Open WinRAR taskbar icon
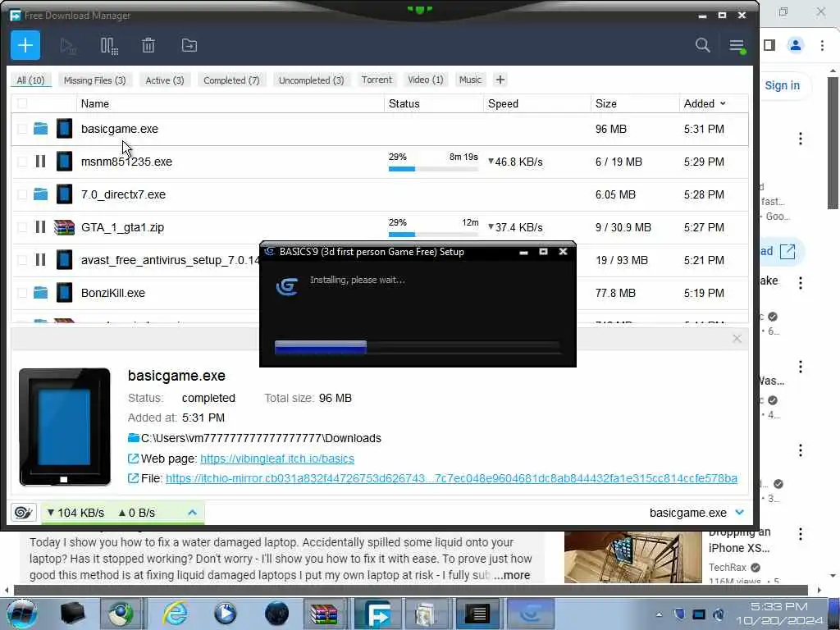The image size is (840, 630). 323,614
